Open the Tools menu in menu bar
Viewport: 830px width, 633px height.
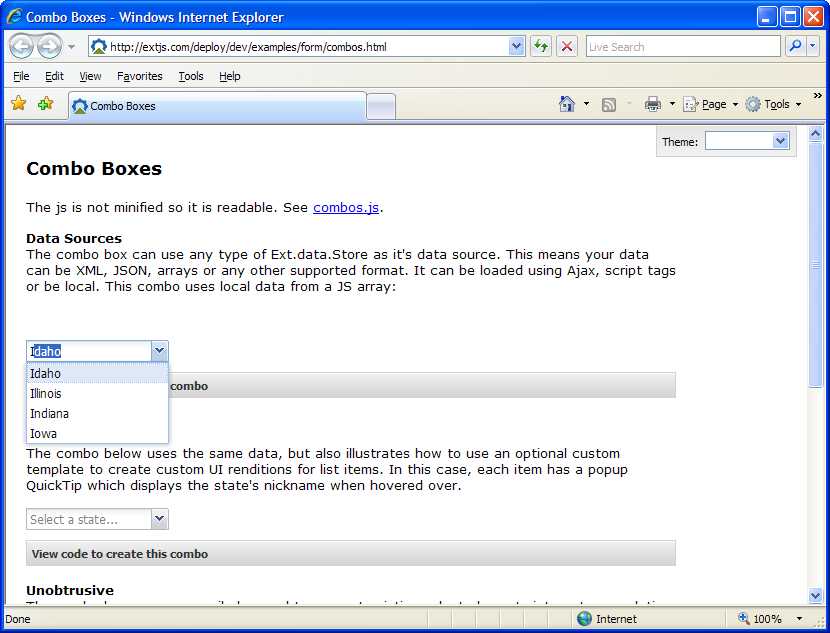tap(190, 76)
